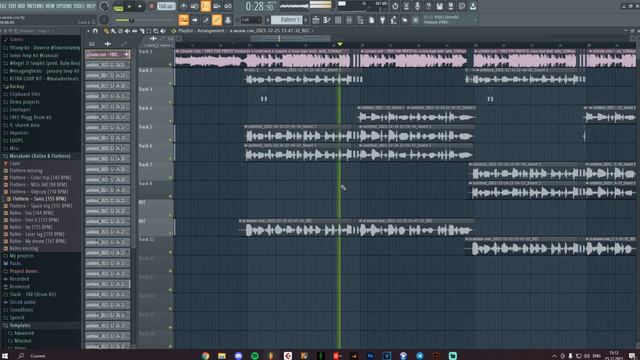This screenshot has height=360, width=640.
Task: Open the help question mark icon
Action: coord(428,6)
